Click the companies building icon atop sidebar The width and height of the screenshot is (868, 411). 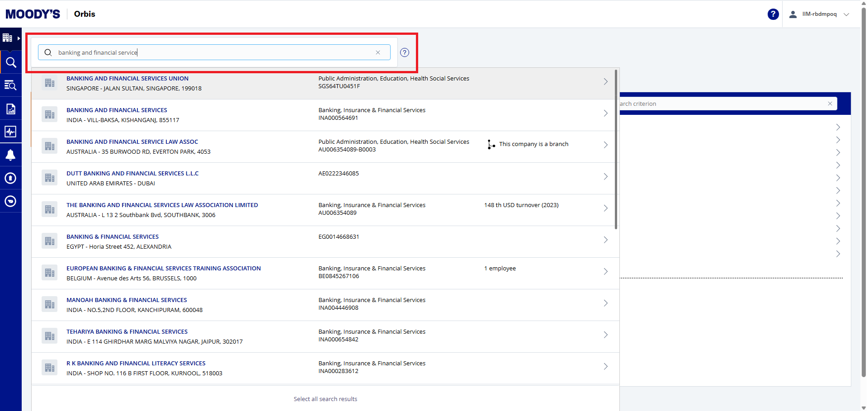coord(8,38)
